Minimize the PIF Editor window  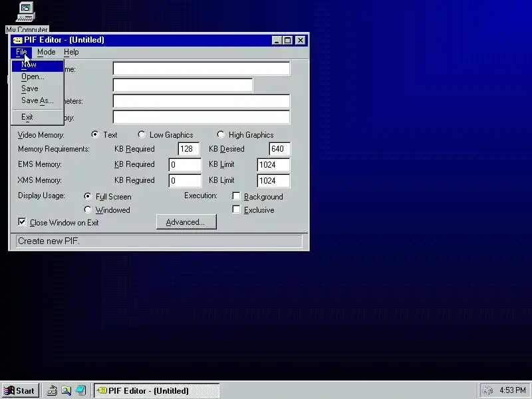(x=277, y=41)
